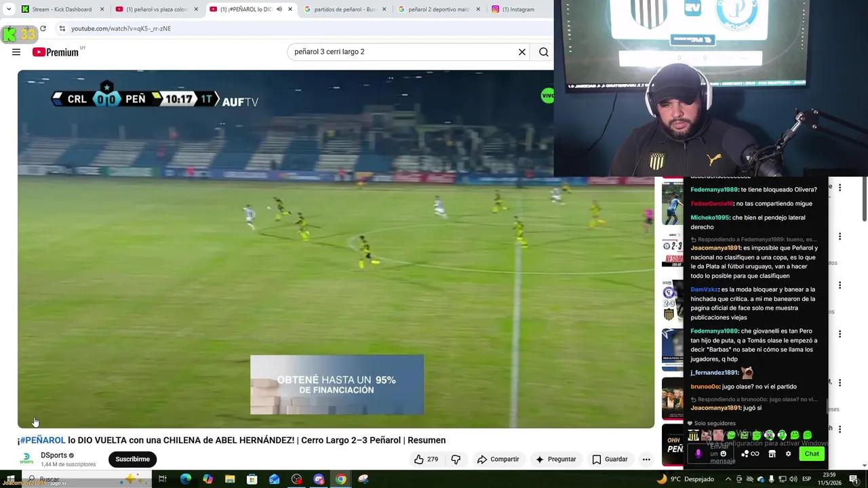Click the Kick chat 'Chat' send button

812,454
